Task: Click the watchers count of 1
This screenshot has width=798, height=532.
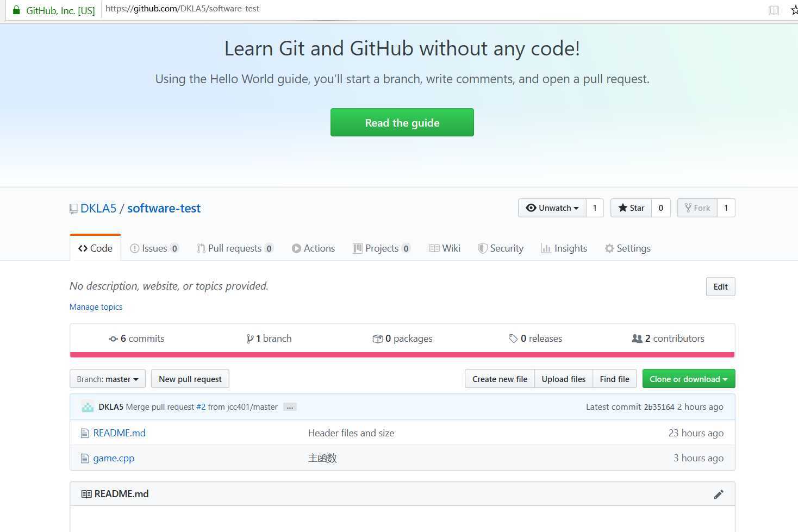Action: tap(595, 208)
